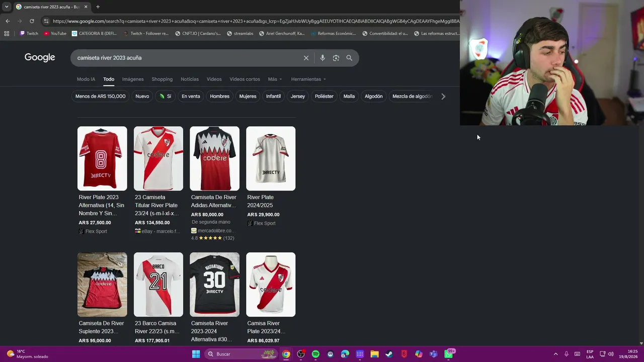The image size is (644, 362).
Task: Open a new browser tab
Action: [98, 7]
